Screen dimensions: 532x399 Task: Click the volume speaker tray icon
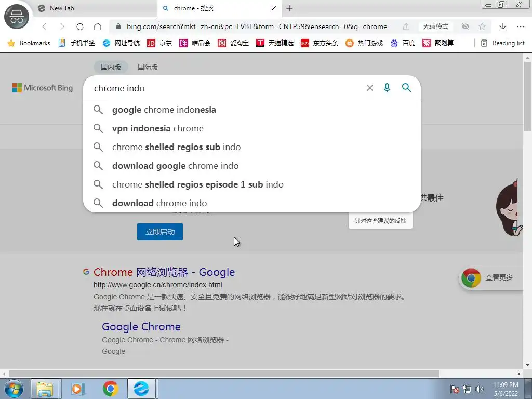coord(480,389)
